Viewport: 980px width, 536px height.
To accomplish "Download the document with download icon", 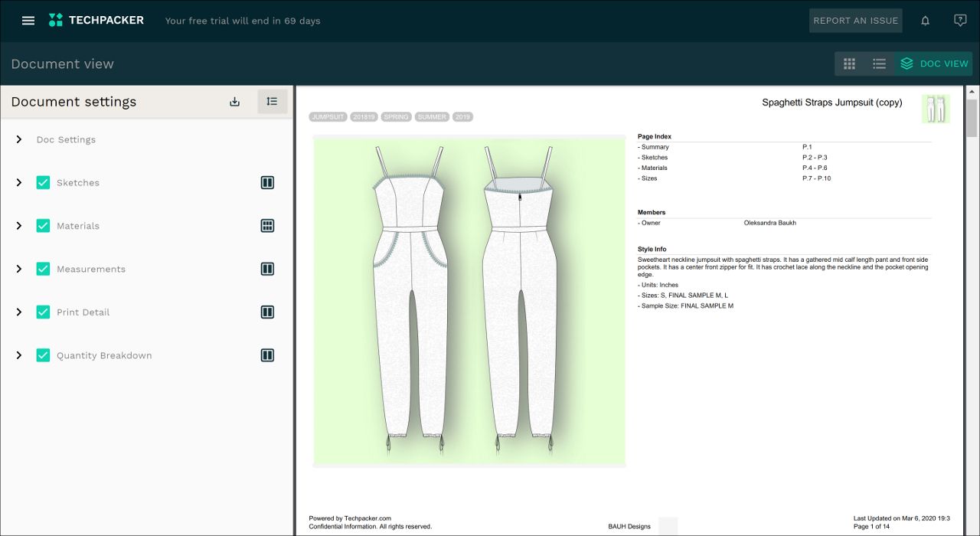I will point(235,102).
